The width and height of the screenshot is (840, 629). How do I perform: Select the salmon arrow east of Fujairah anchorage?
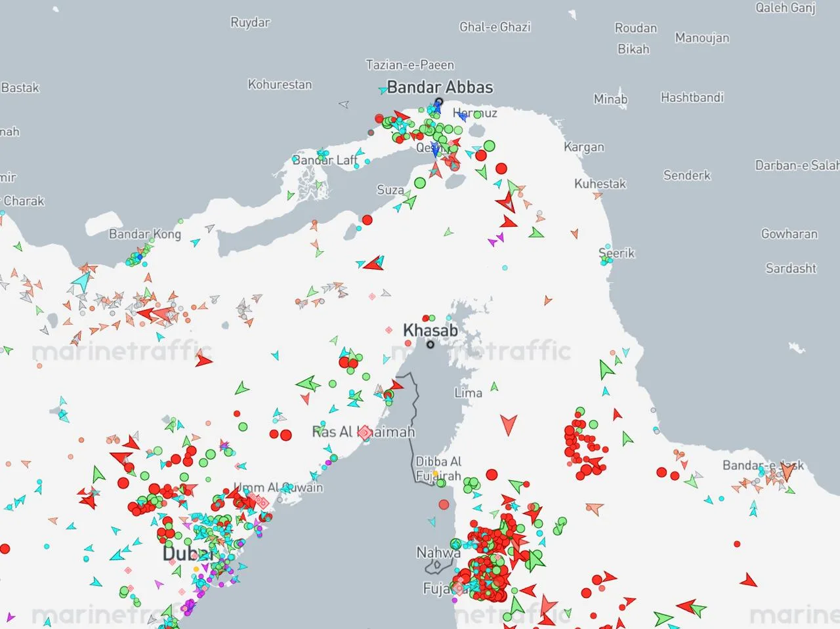[x=594, y=509]
